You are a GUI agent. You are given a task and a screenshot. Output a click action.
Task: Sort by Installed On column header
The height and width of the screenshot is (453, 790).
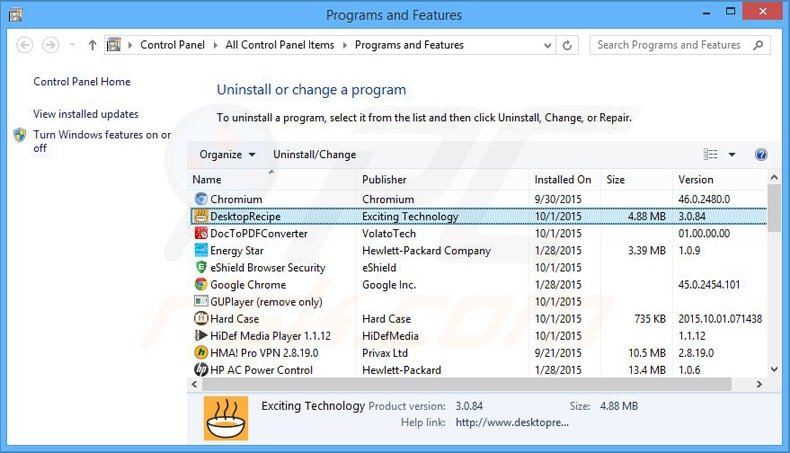[565, 179]
